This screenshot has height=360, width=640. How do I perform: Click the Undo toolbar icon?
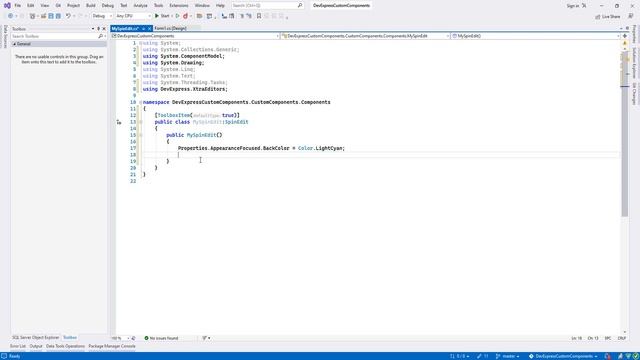(68, 16)
